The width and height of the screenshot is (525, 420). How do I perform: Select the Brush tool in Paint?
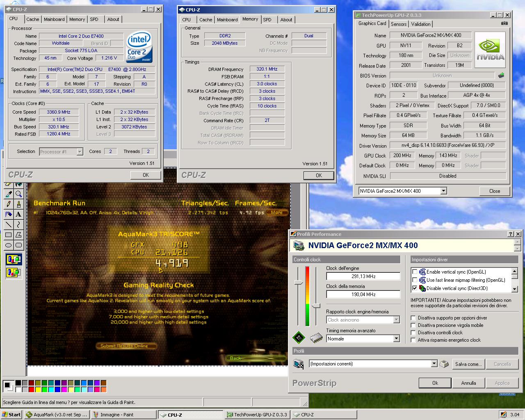[x=18, y=204]
